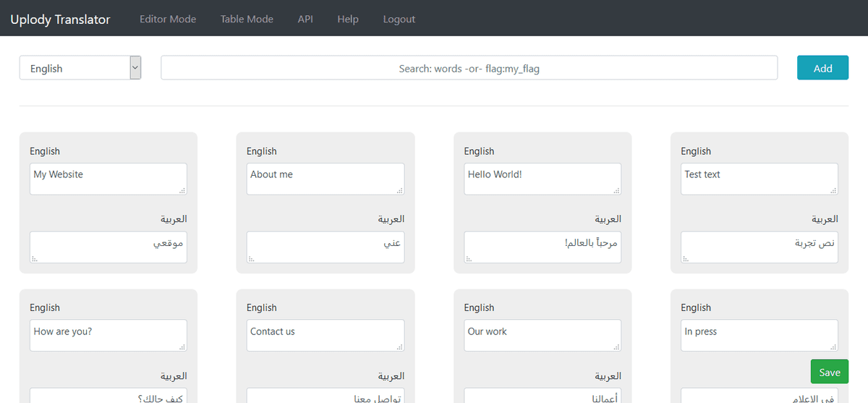868x403 pixels.
Task: Click the Arabic translation for 'My Website'
Action: (108, 247)
